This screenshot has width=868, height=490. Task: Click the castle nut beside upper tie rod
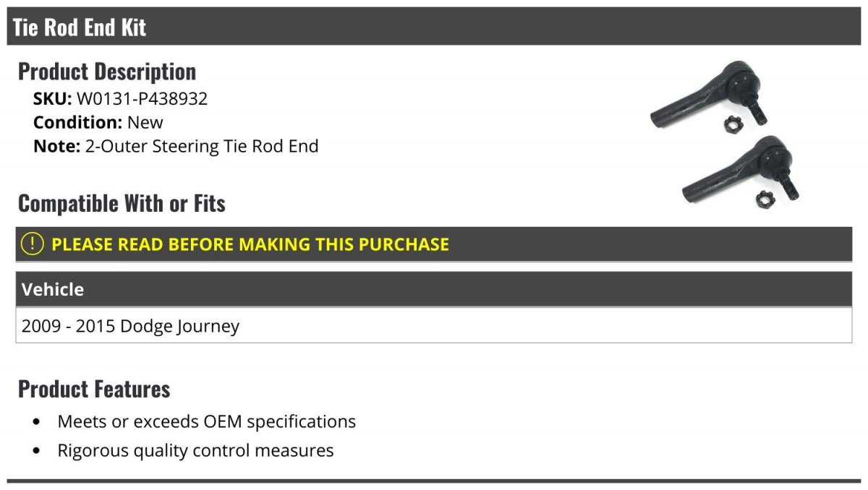[x=734, y=124]
